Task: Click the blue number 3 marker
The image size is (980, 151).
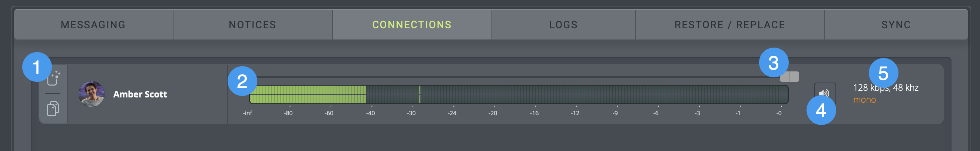Action: tap(774, 62)
